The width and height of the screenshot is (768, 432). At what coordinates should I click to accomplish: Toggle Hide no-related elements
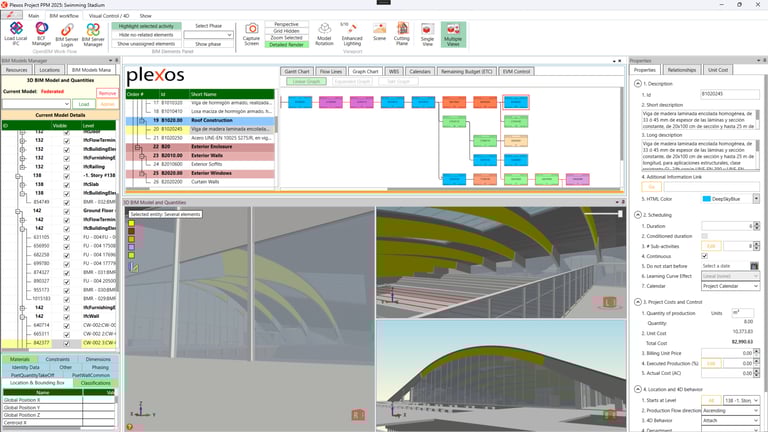click(x=146, y=35)
